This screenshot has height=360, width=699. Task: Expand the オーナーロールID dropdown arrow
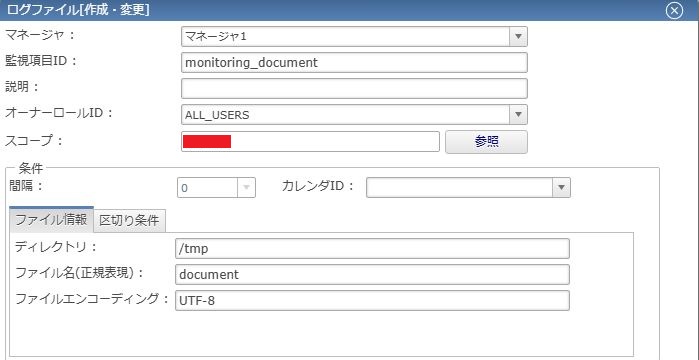click(518, 115)
